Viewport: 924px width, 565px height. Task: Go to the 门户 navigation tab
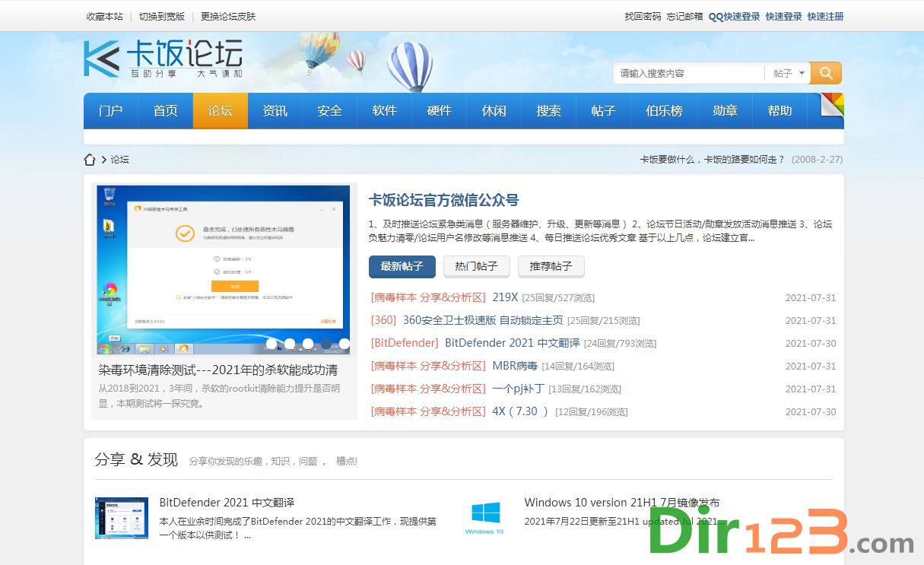[x=111, y=111]
